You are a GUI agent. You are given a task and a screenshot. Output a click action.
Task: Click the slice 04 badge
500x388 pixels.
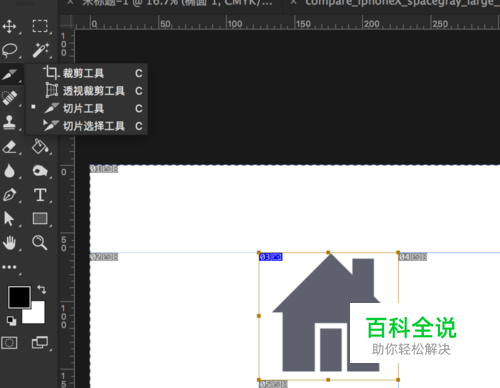click(x=413, y=257)
